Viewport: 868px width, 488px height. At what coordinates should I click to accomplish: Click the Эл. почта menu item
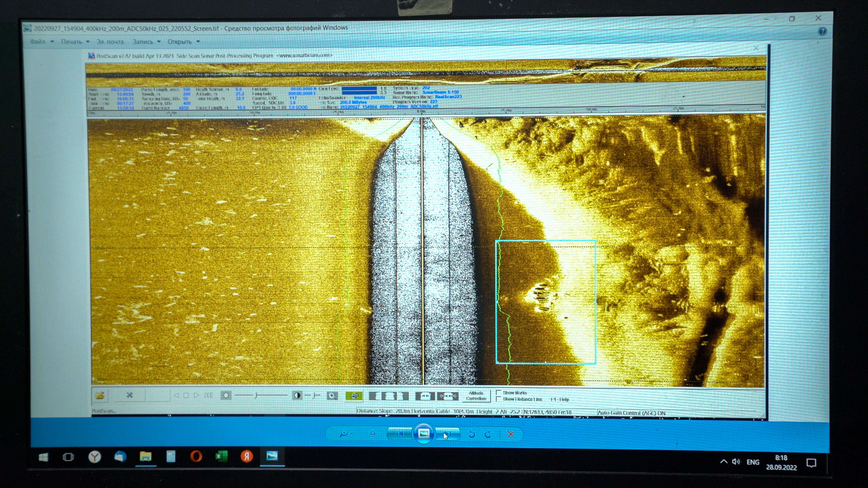pyautogui.click(x=110, y=42)
